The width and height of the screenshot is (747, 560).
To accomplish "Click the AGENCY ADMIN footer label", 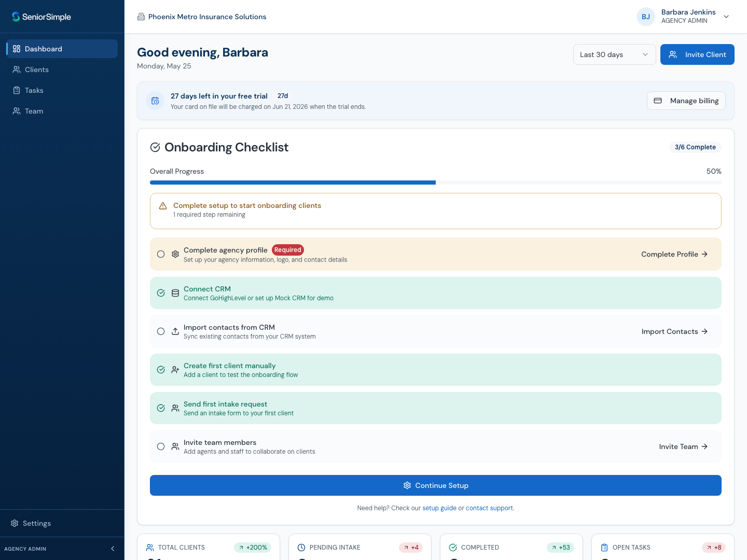I will tap(25, 549).
